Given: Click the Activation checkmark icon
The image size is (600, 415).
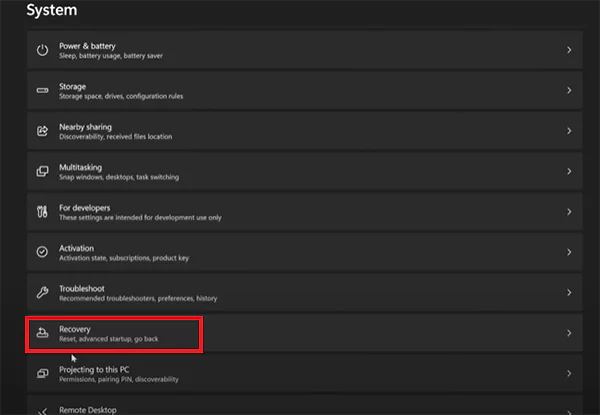Looking at the screenshot, I should point(42,252).
